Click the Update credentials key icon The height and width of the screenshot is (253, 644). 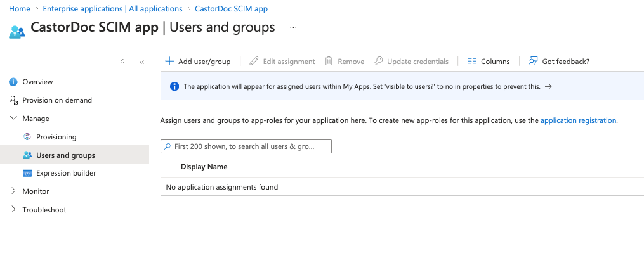(378, 62)
